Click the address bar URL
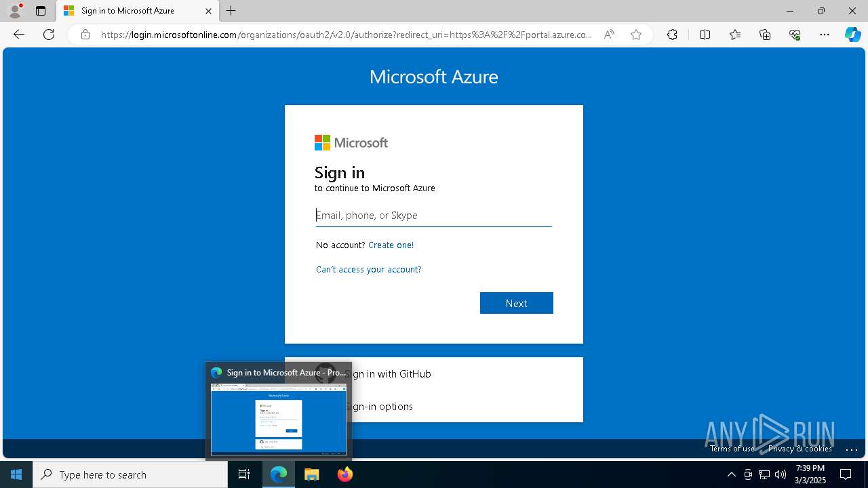The height and width of the screenshot is (488, 868). tap(346, 35)
